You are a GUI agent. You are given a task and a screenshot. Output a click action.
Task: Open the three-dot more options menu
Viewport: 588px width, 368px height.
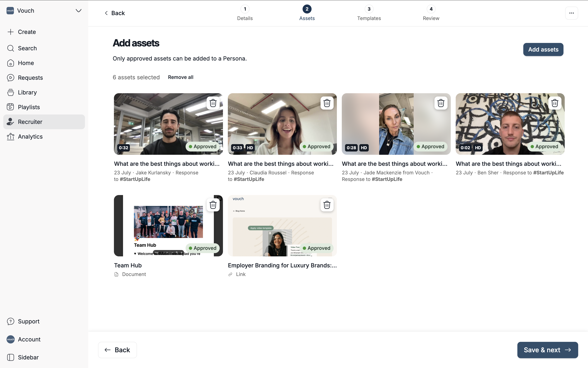(x=571, y=13)
